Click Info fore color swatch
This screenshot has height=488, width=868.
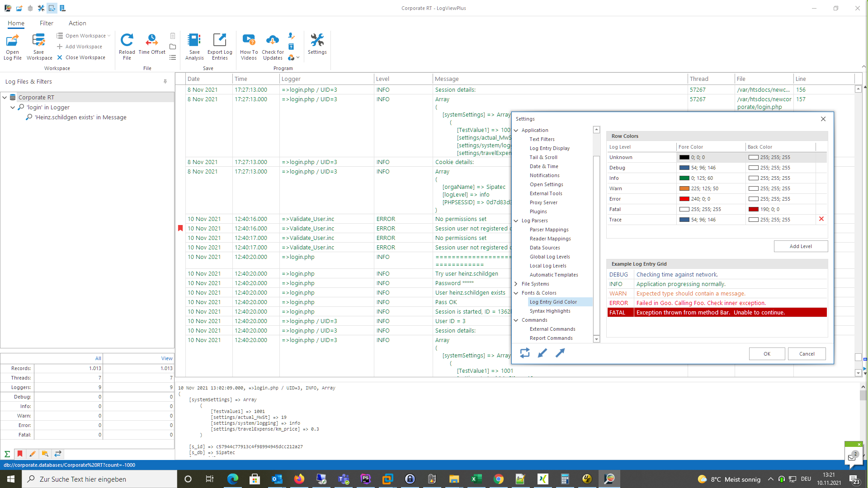point(684,178)
